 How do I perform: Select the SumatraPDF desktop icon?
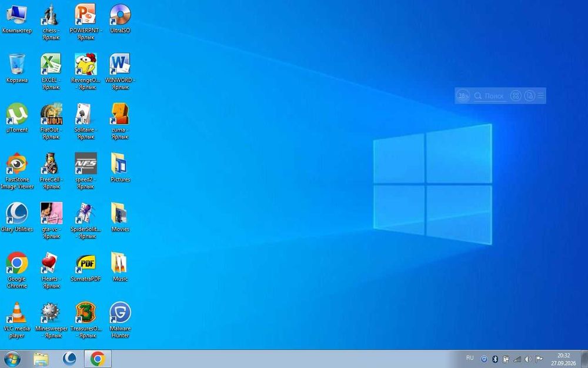[x=85, y=263]
